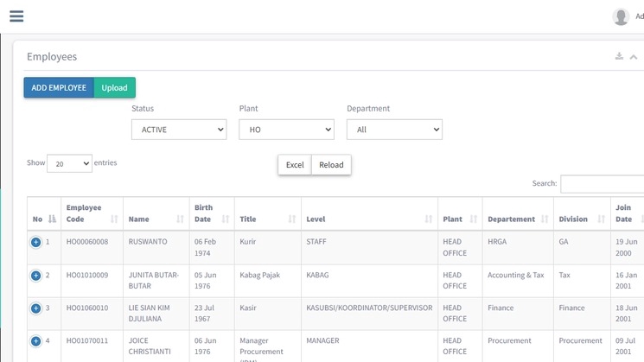The width and height of the screenshot is (644, 362).
Task: Open the hamburger sidebar menu
Action: (x=16, y=16)
